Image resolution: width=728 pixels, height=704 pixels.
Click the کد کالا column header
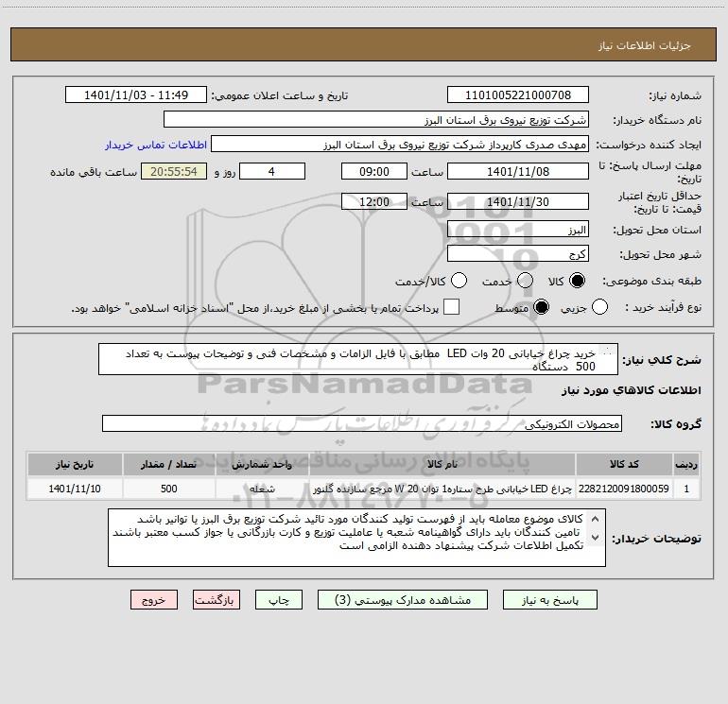pyautogui.click(x=624, y=464)
